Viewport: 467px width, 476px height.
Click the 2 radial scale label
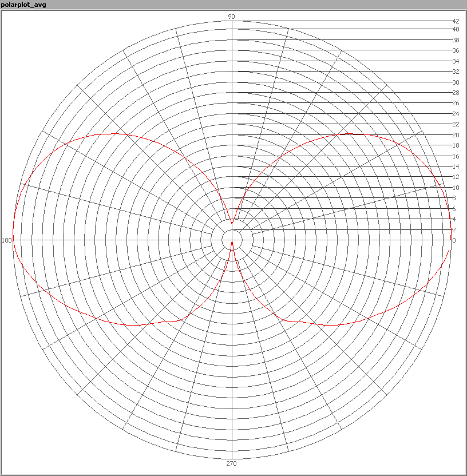[454, 230]
